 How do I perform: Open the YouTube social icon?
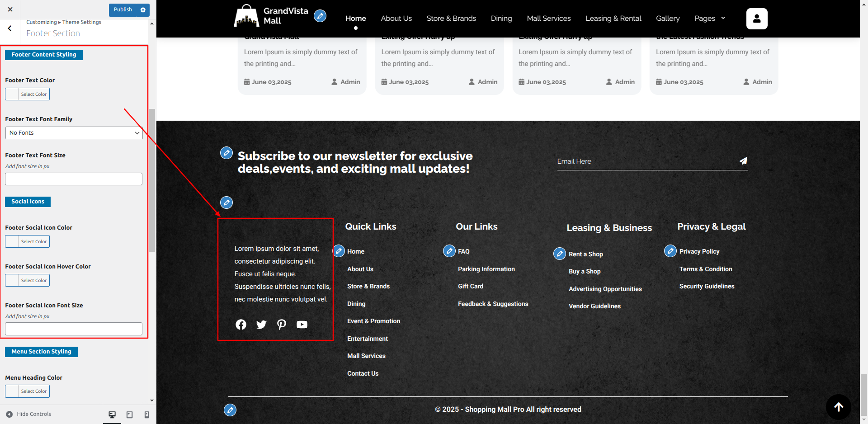coord(302,325)
